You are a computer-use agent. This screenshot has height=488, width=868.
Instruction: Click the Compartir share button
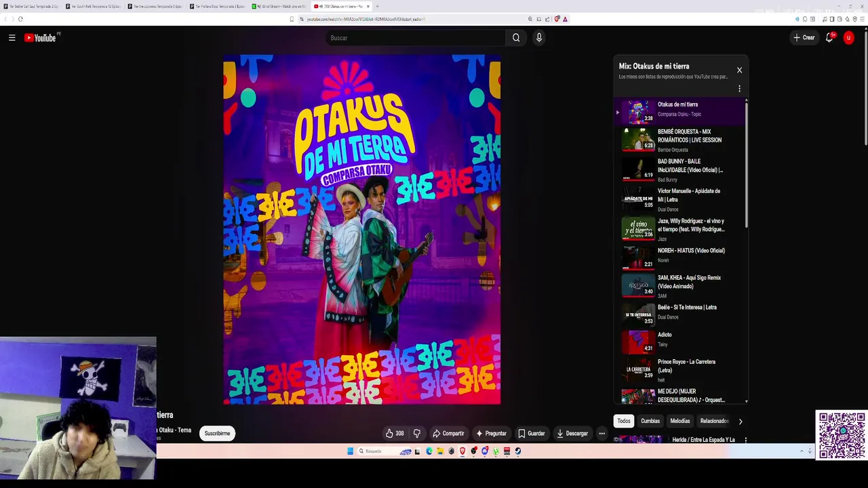448,434
